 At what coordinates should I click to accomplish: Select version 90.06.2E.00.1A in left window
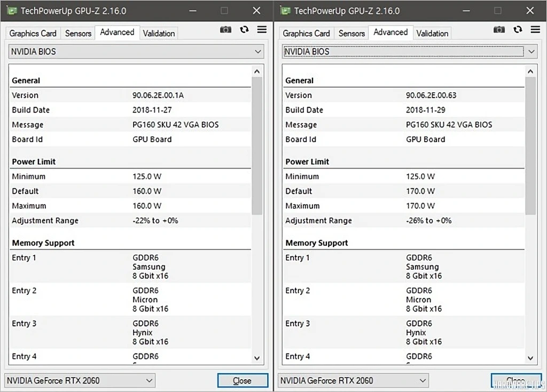point(158,95)
